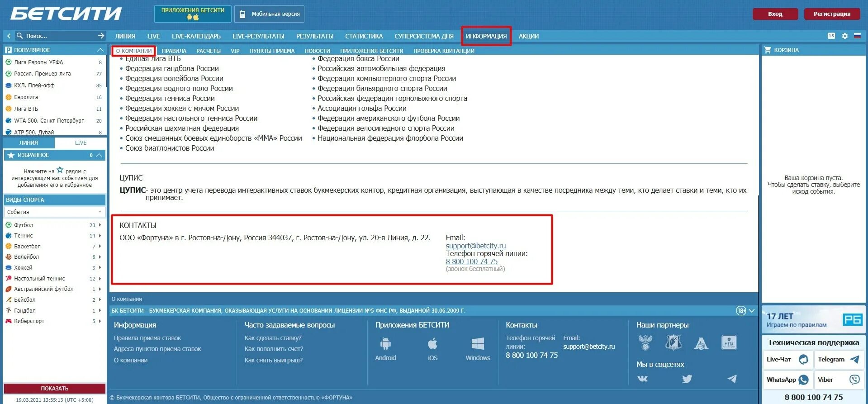
Task: Expand the Хоккей sport row arrow
Action: [100, 268]
